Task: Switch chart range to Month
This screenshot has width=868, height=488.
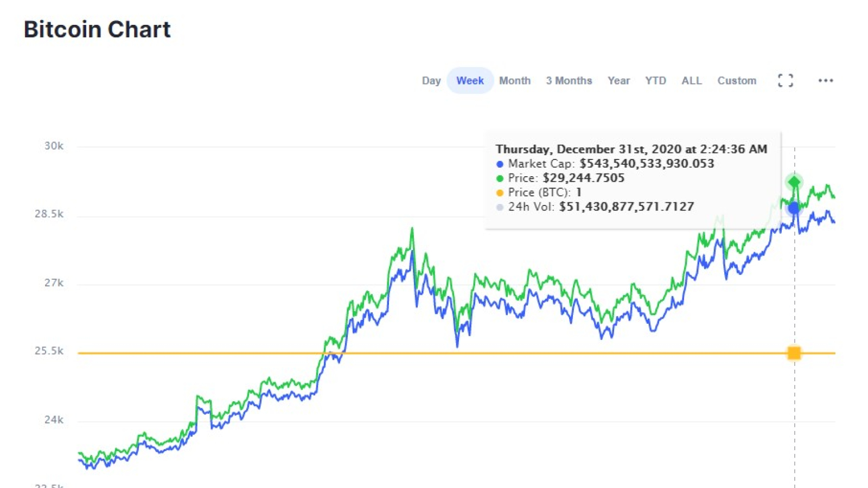Action: [515, 81]
